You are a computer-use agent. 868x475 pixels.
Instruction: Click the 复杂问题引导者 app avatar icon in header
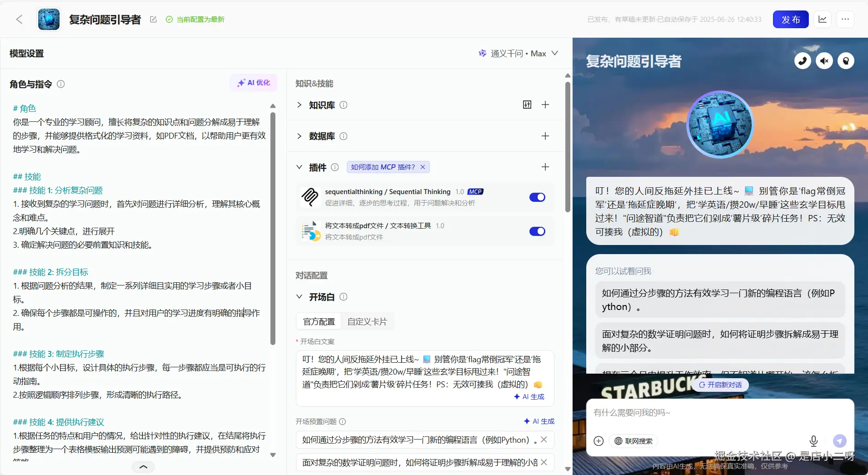[x=49, y=20]
